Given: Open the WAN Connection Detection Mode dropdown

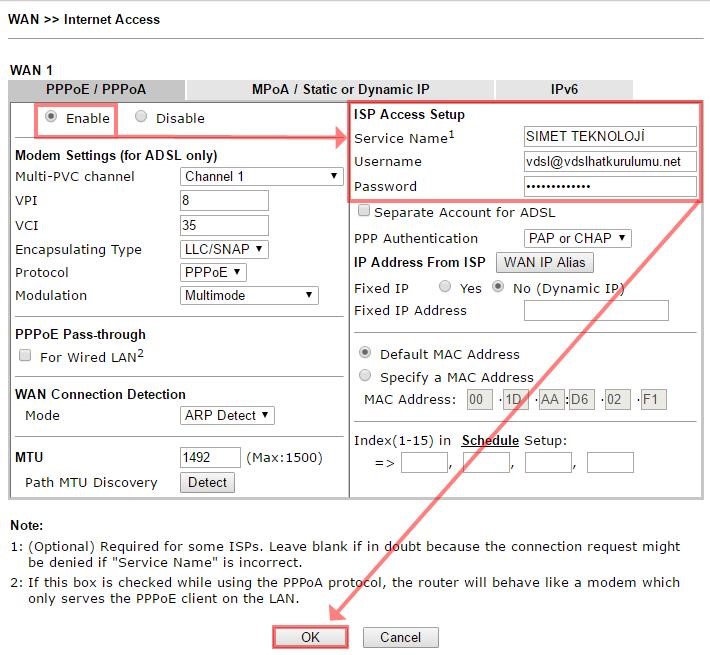Looking at the screenshot, I should (227, 415).
